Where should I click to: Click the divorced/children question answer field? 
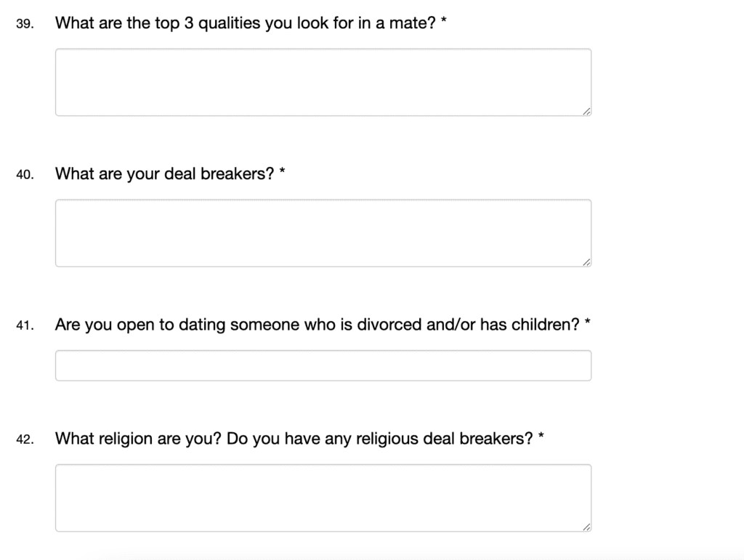tap(323, 365)
